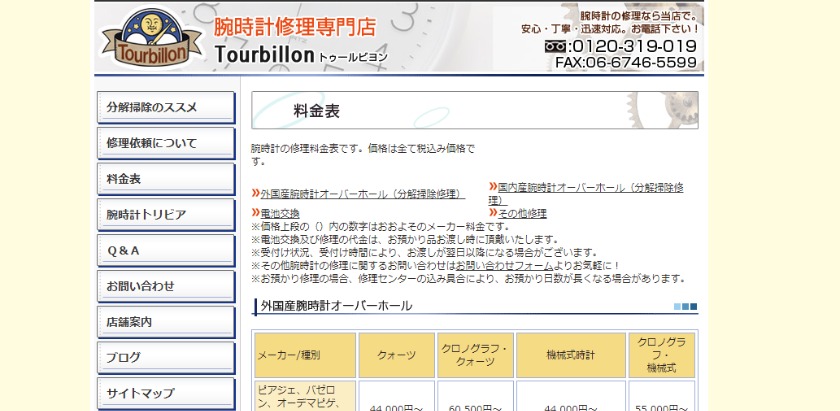Jump to 外国産腕時計オーバーホール(分解掃除修理) link
This screenshot has width=840, height=411.
point(363,194)
